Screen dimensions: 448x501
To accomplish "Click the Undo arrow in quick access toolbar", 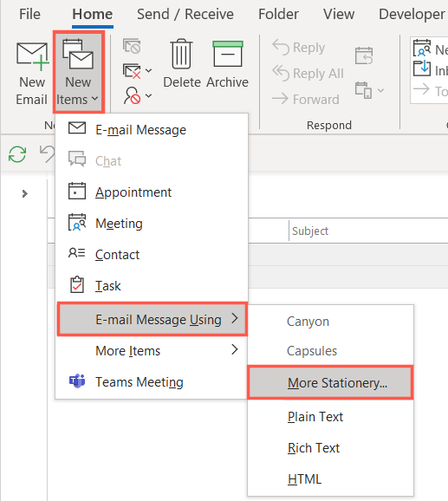I will (48, 154).
